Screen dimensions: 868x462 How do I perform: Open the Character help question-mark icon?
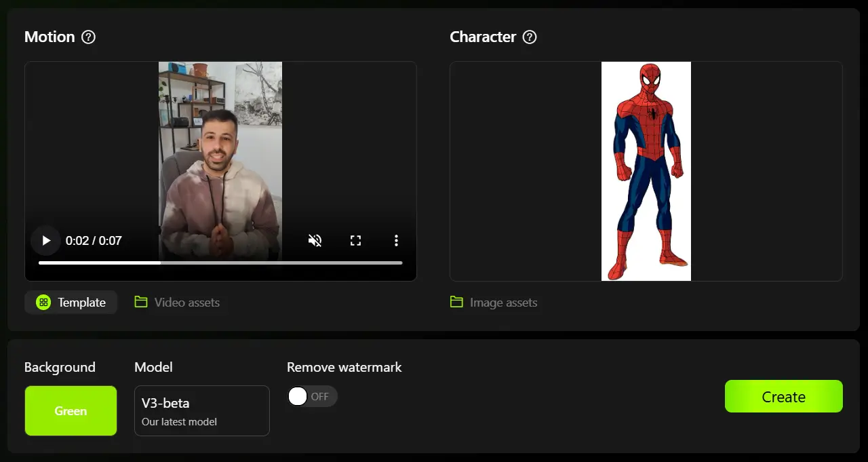pos(530,37)
